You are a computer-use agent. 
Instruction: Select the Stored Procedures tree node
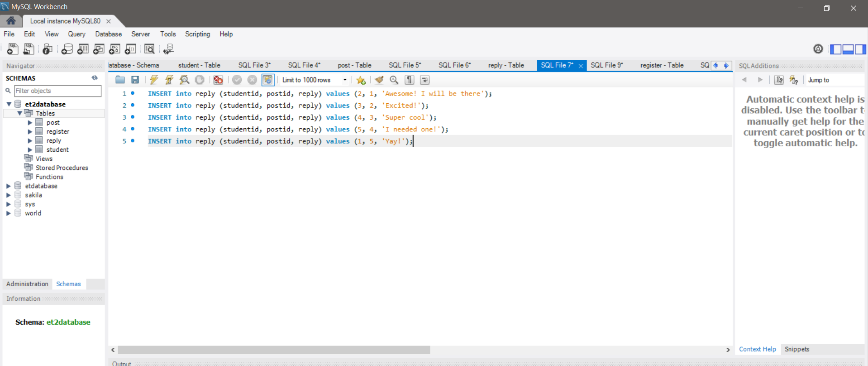62,168
